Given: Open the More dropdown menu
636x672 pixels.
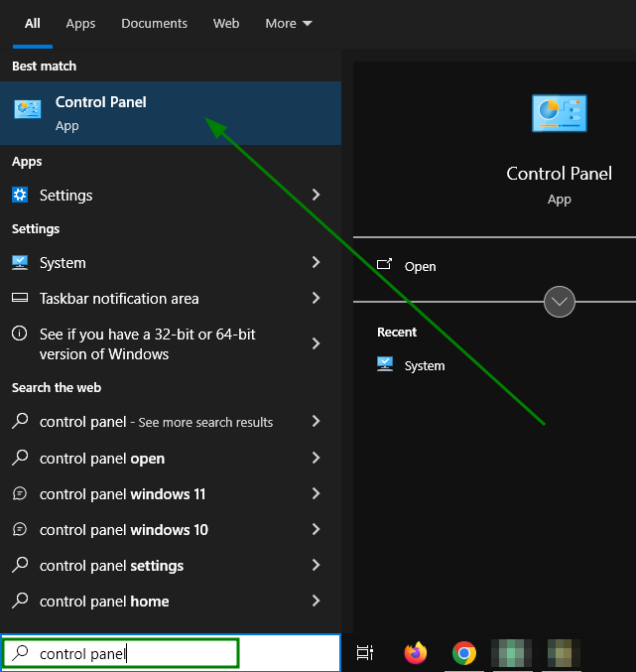Looking at the screenshot, I should [x=289, y=23].
